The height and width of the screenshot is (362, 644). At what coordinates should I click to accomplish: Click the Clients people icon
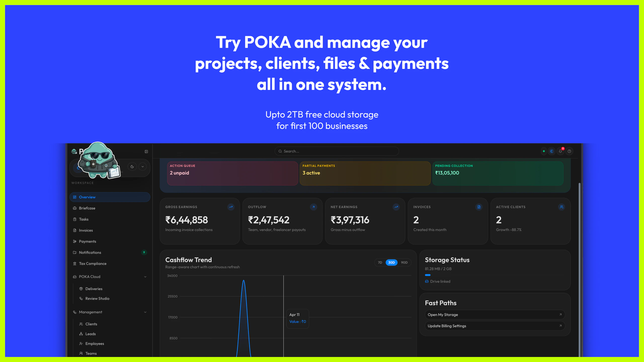pyautogui.click(x=81, y=324)
